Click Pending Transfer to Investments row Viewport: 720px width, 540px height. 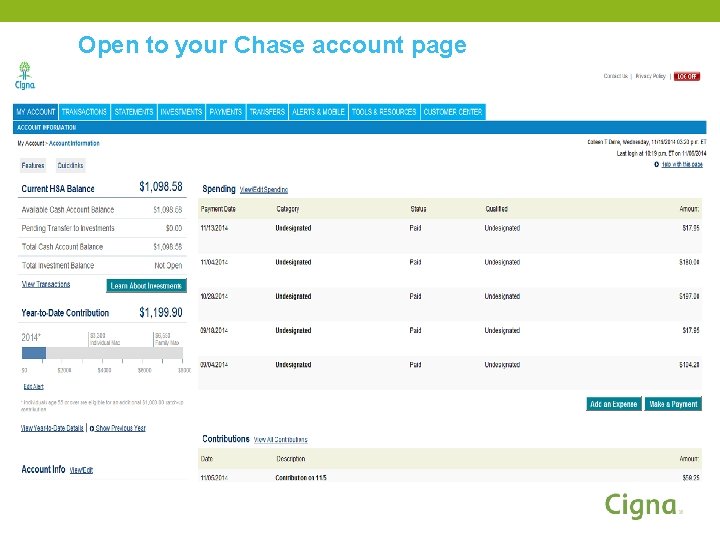click(x=102, y=228)
